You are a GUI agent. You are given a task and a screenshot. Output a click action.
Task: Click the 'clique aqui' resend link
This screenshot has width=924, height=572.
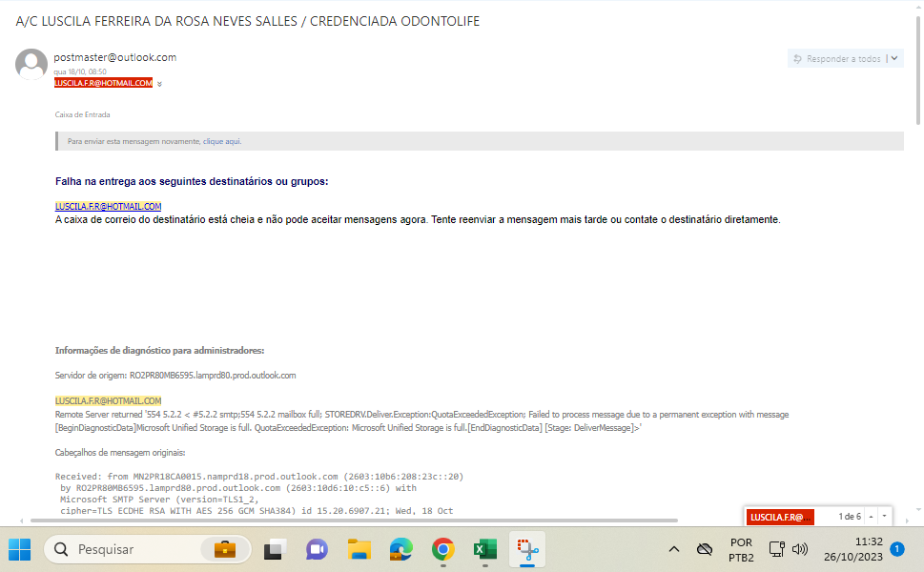(x=221, y=141)
